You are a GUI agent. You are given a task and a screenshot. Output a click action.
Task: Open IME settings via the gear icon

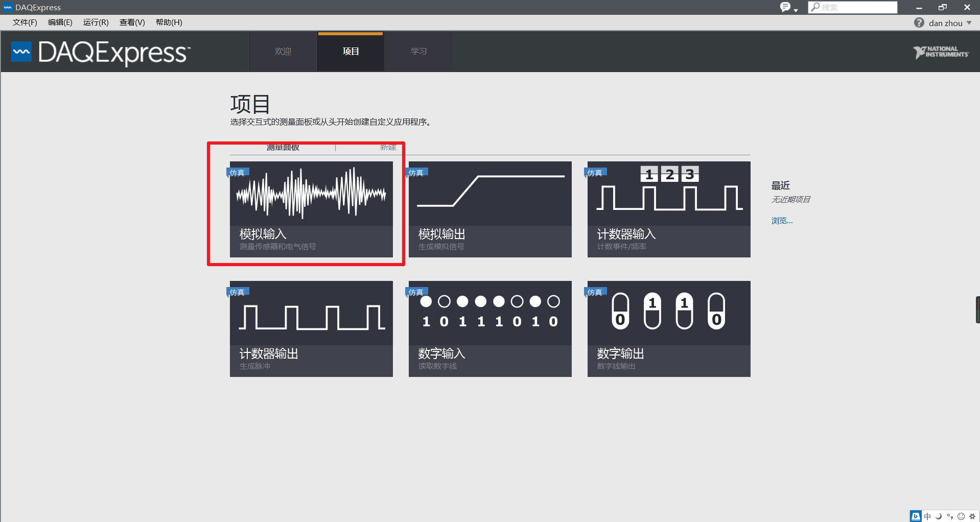pos(971,516)
